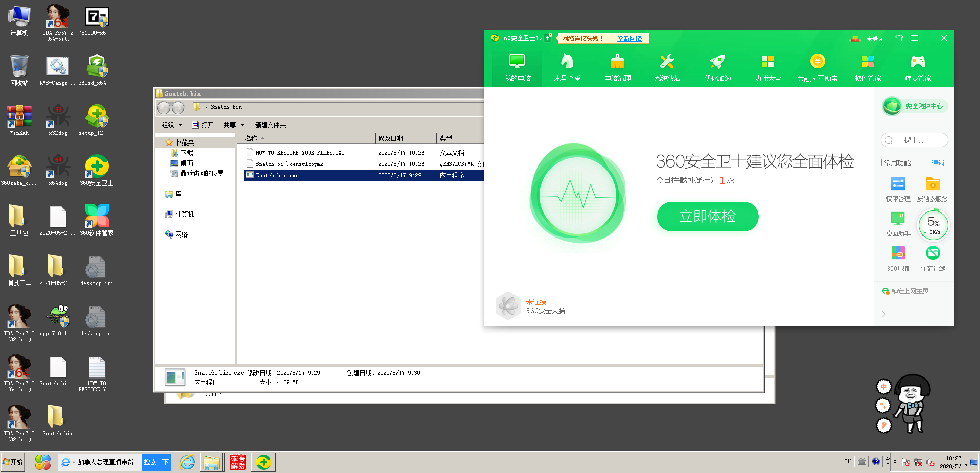This screenshot has height=473, width=980.
Task: Click the Explorer forward button
Action: point(178,108)
